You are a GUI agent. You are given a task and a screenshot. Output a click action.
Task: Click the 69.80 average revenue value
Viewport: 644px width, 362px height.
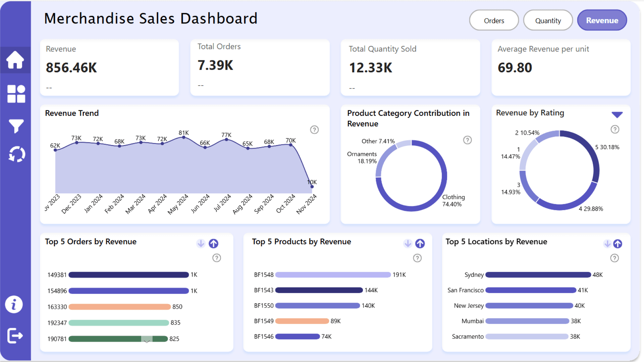515,68
